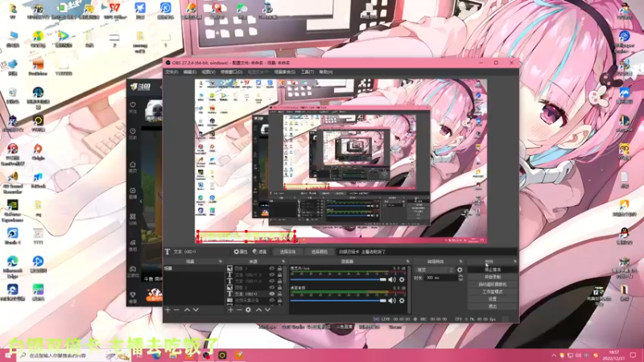Remove the selected source with the minus icon
The width and height of the screenshot is (644, 362).
[x=239, y=310]
